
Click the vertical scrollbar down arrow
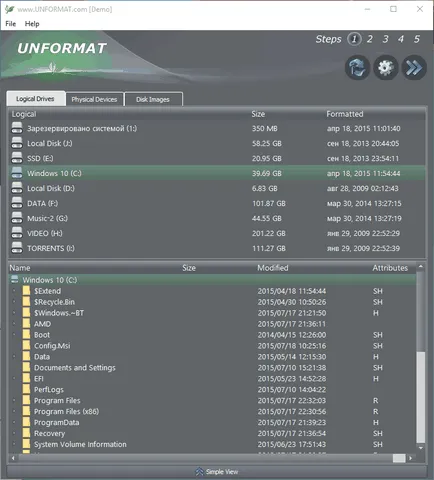421,448
